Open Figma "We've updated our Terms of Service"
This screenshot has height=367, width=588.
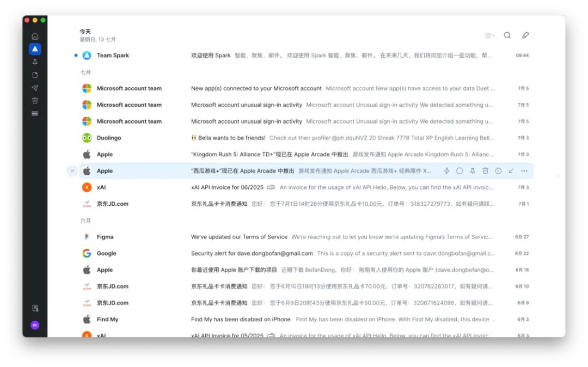coord(306,237)
